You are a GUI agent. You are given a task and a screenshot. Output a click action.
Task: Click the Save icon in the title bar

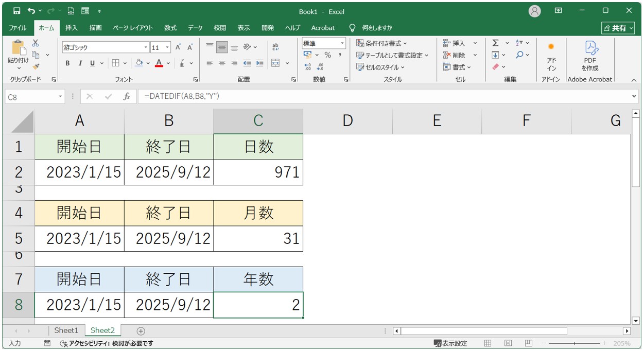click(x=17, y=11)
